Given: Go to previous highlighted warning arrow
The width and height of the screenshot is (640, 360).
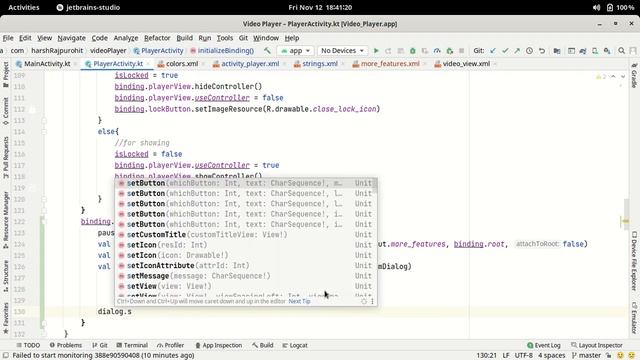Looking at the screenshot, I should 613,77.
